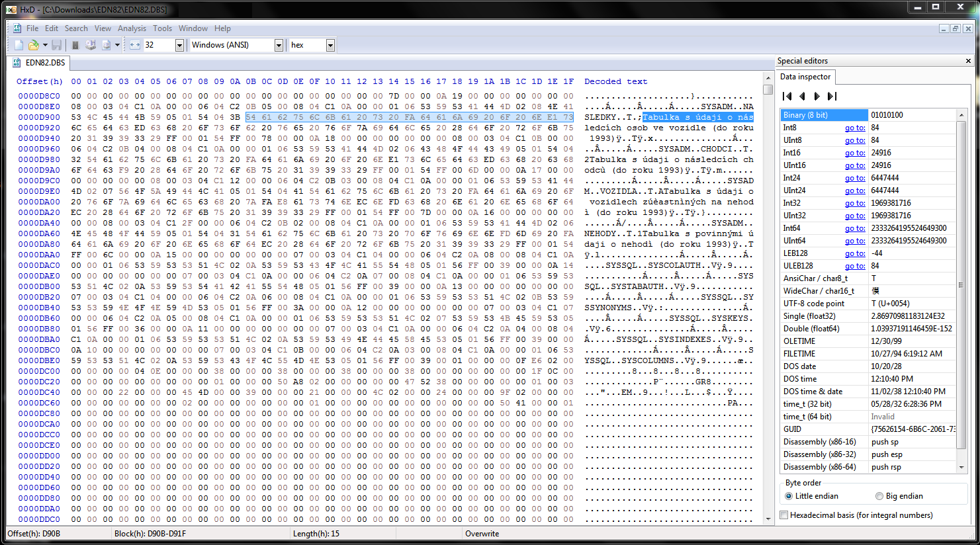Open the bytes-per-row dropdown showing 32
The height and width of the screenshot is (545, 980).
point(180,44)
